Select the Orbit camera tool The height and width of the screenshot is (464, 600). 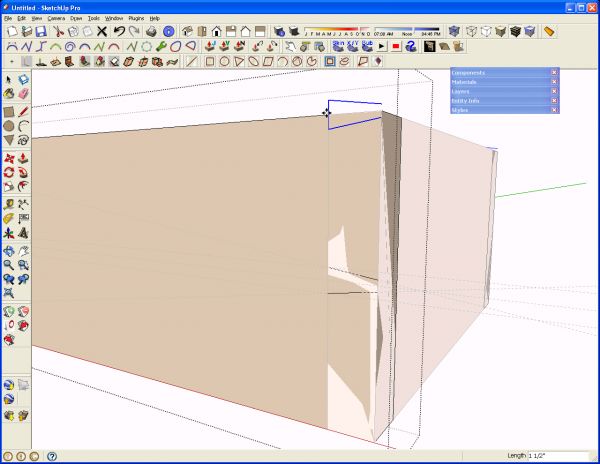point(9,251)
